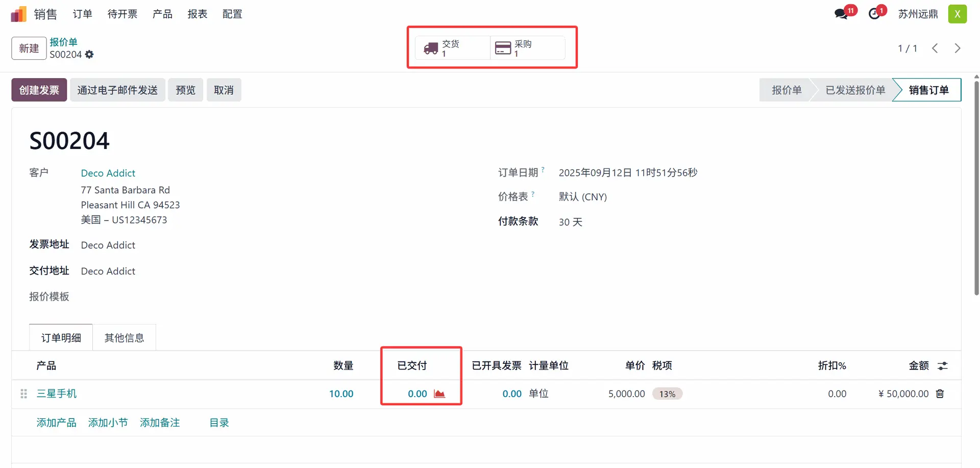Open the Deco Addict customer link
This screenshot has height=468, width=980.
coord(108,173)
